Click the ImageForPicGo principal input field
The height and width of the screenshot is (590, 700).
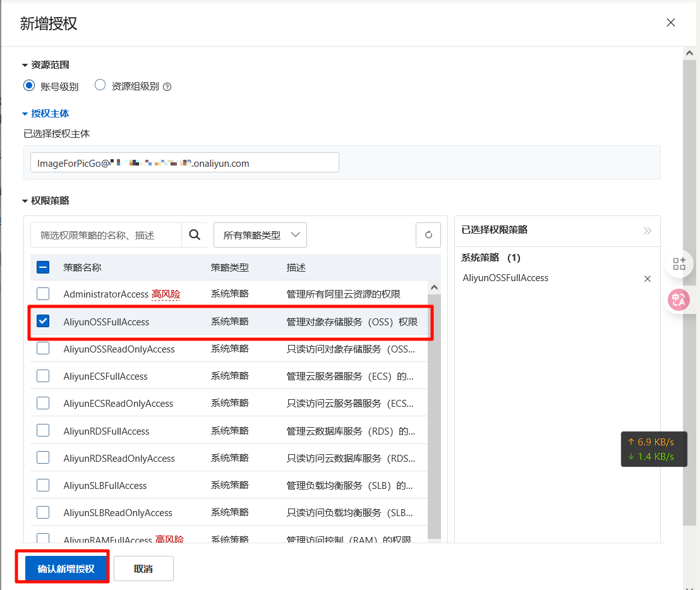tap(184, 162)
